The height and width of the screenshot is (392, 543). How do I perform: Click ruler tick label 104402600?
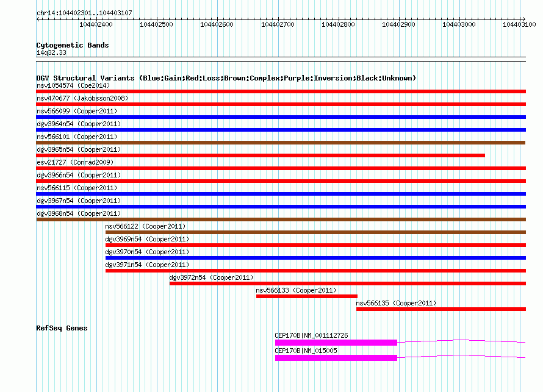(x=217, y=24)
